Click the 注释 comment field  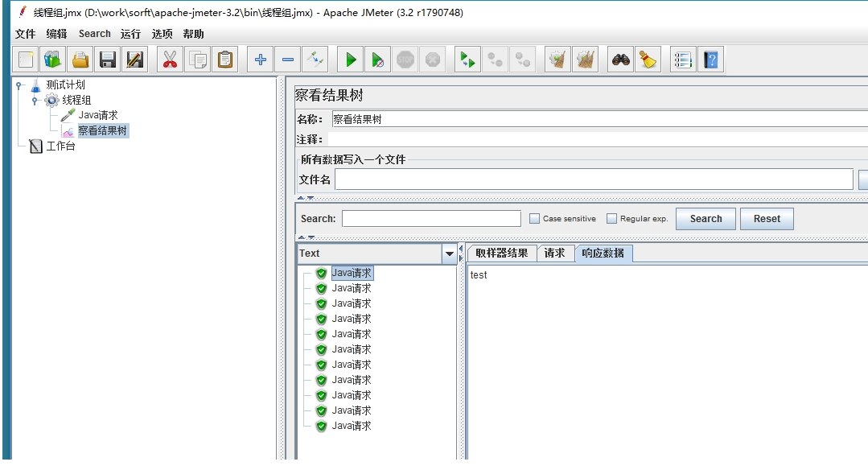(x=598, y=139)
